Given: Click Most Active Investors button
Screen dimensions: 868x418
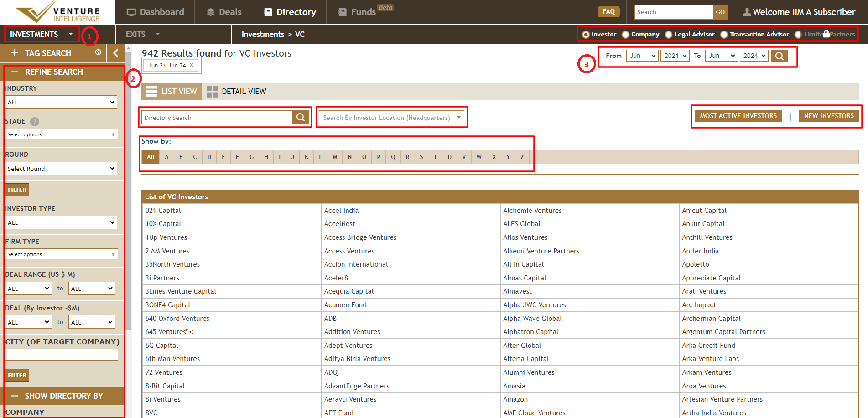Looking at the screenshot, I should 738,116.
